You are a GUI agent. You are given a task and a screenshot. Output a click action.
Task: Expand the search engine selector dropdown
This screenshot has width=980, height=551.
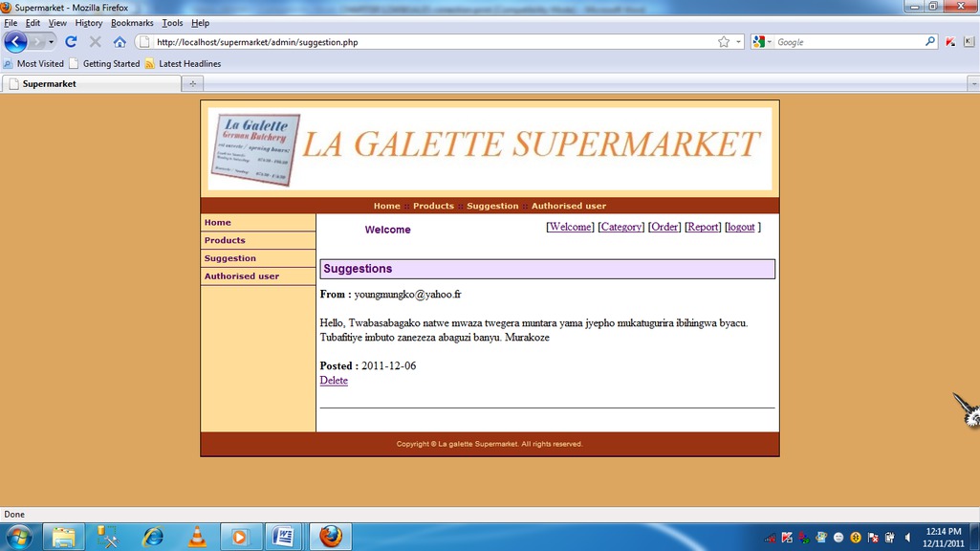point(762,42)
